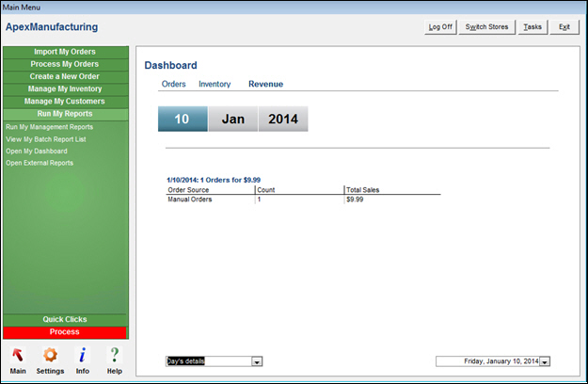The height and width of the screenshot is (384, 588).
Task: Expand Import My Orders menu section
Action: pyautogui.click(x=65, y=52)
